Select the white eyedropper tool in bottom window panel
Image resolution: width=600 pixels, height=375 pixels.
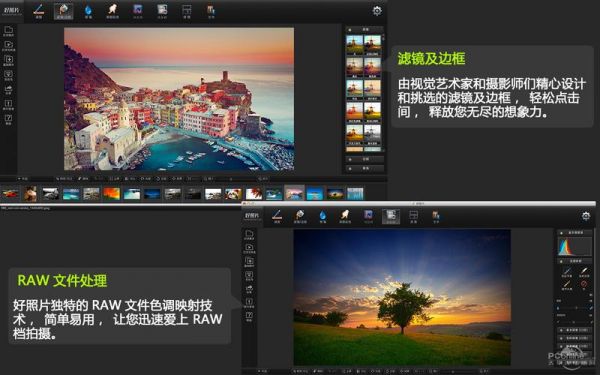click(x=584, y=272)
